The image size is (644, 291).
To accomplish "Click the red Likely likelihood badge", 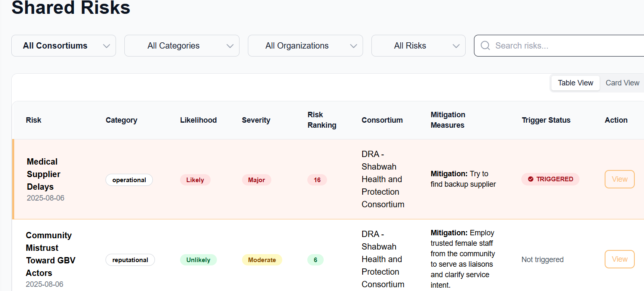I will click(195, 180).
